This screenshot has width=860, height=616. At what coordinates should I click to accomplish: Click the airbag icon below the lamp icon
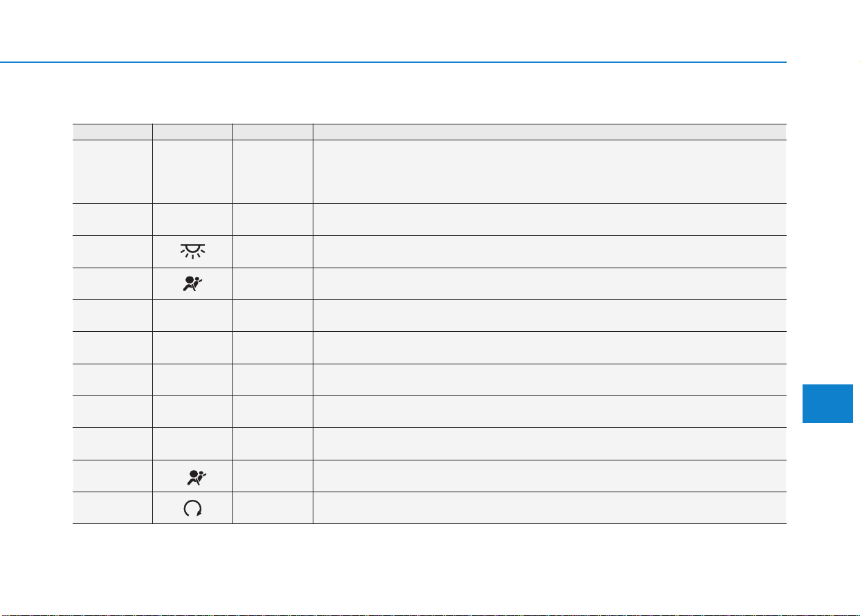[x=192, y=283]
